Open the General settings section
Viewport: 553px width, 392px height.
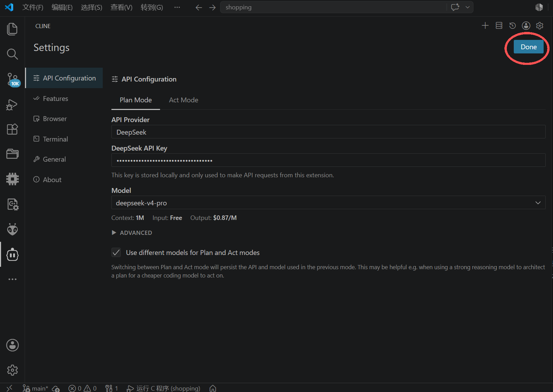(64, 159)
